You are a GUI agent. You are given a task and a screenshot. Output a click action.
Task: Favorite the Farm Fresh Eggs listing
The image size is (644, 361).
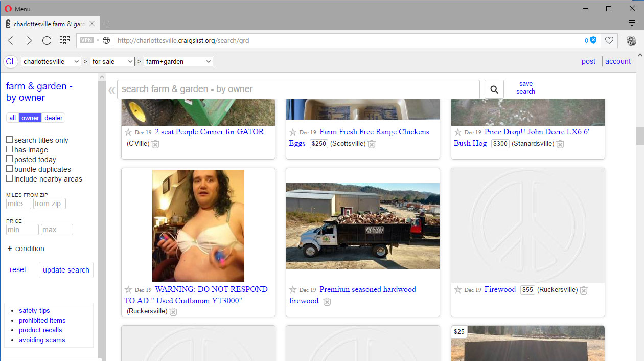coord(293,132)
